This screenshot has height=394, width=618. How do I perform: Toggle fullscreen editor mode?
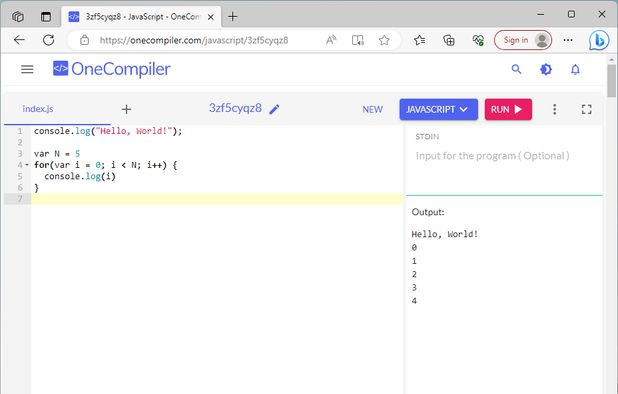586,109
